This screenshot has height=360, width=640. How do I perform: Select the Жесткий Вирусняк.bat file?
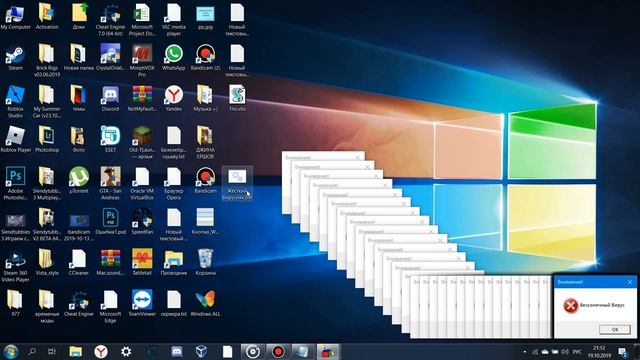tap(237, 183)
